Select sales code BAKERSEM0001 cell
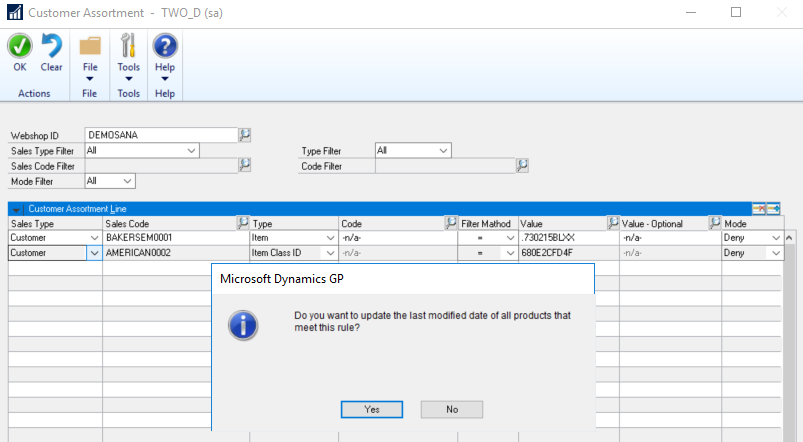This screenshot has height=442, width=803. pyautogui.click(x=176, y=238)
